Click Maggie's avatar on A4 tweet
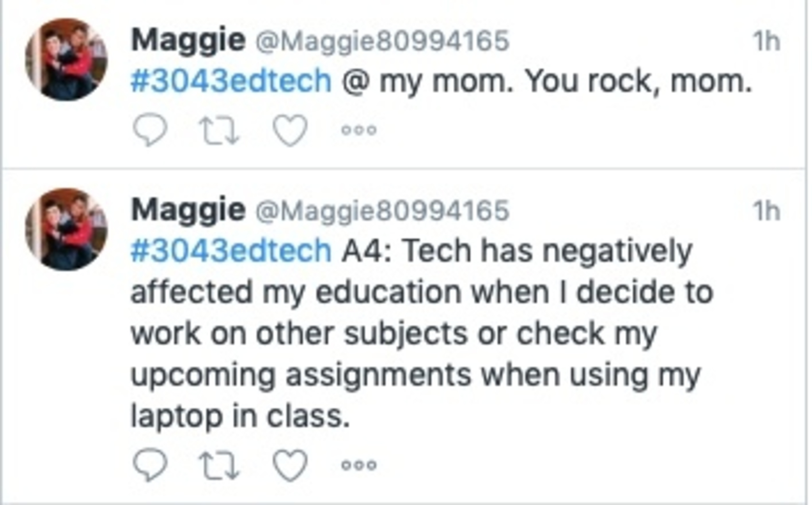This screenshot has width=812, height=505. [x=66, y=229]
